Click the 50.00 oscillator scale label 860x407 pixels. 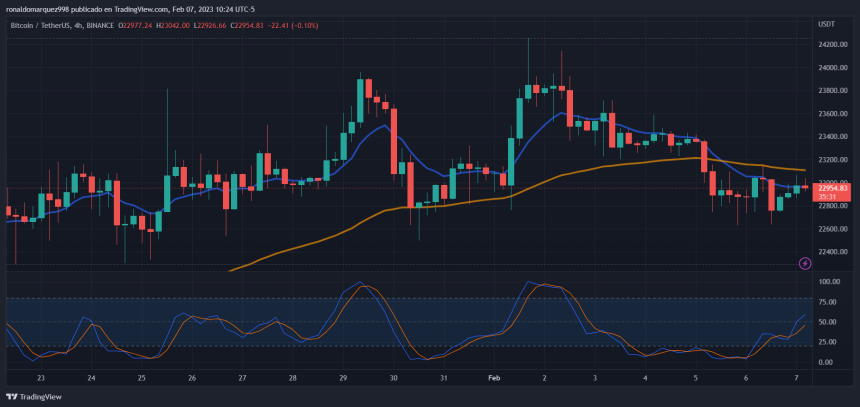click(828, 322)
